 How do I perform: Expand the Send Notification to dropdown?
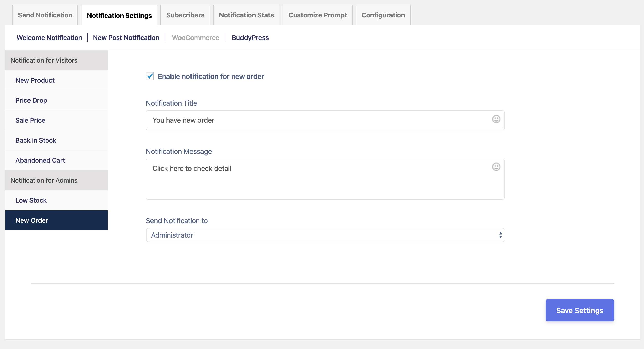(325, 235)
